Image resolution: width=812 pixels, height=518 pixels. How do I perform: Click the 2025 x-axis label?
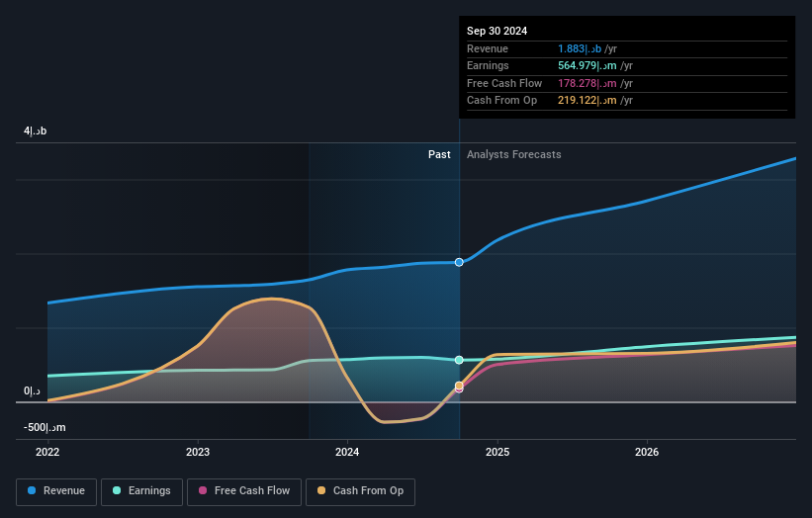pos(497,452)
